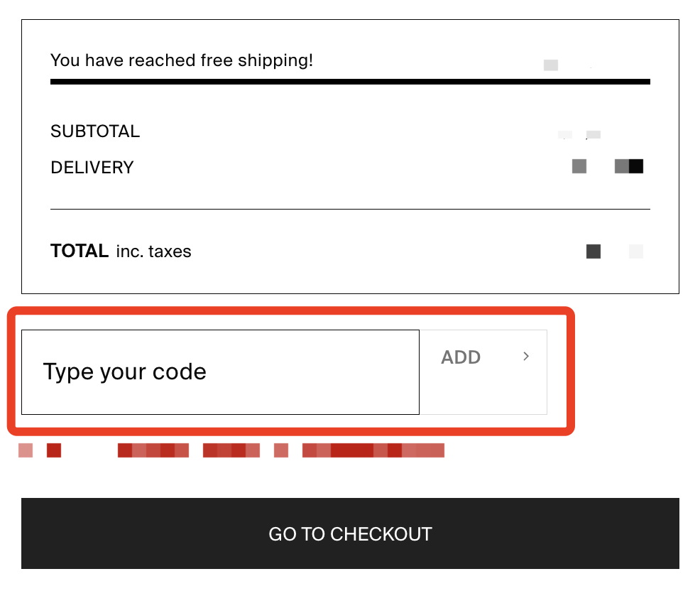The height and width of the screenshot is (591, 700).
Task: Click the first red block under the code field
Action: (x=26, y=450)
